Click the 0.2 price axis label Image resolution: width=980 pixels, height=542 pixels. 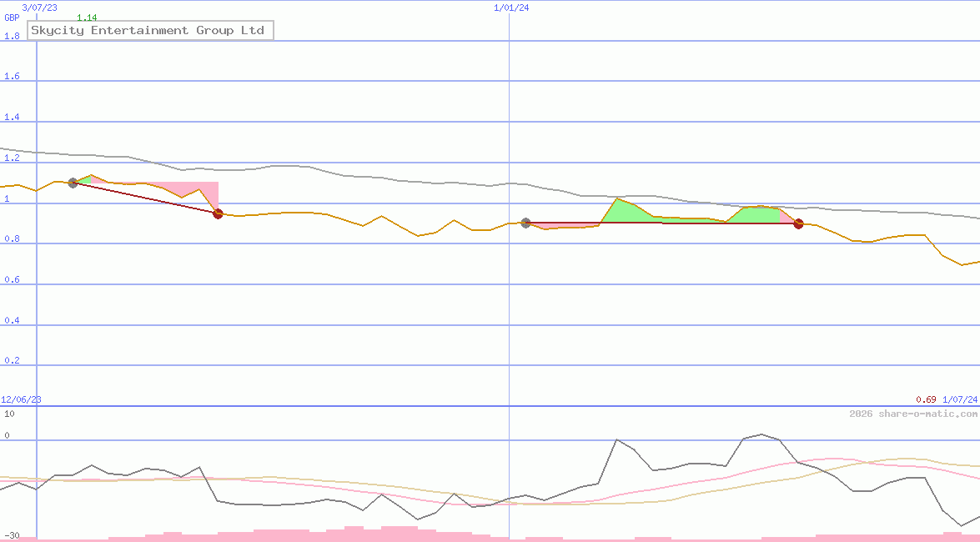coord(12,361)
